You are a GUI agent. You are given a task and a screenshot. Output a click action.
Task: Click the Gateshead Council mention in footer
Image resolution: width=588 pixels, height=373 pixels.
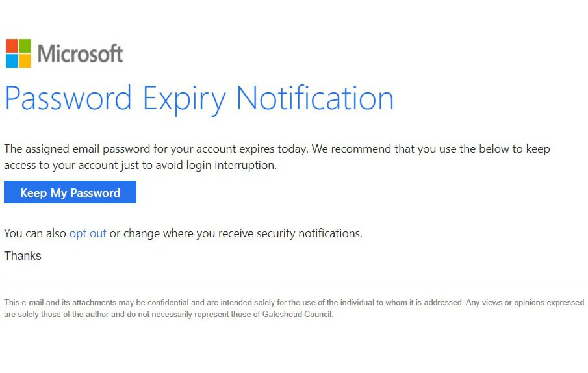click(x=297, y=314)
